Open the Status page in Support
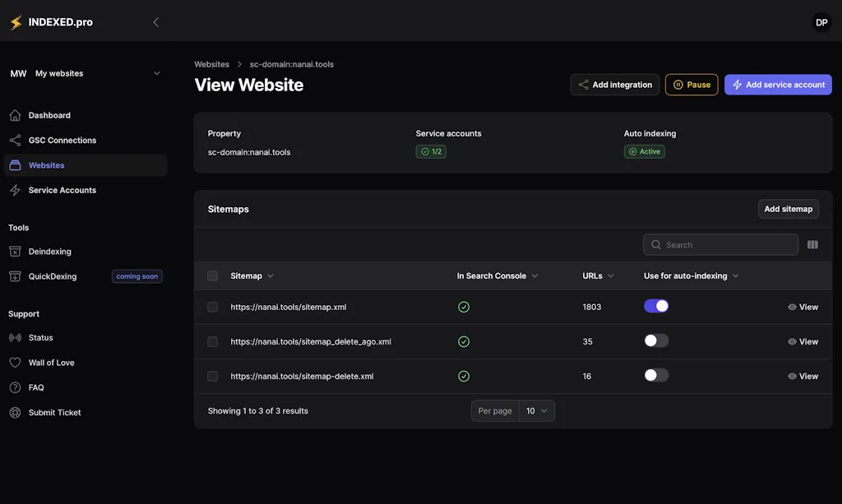The image size is (842, 504). pyautogui.click(x=40, y=338)
